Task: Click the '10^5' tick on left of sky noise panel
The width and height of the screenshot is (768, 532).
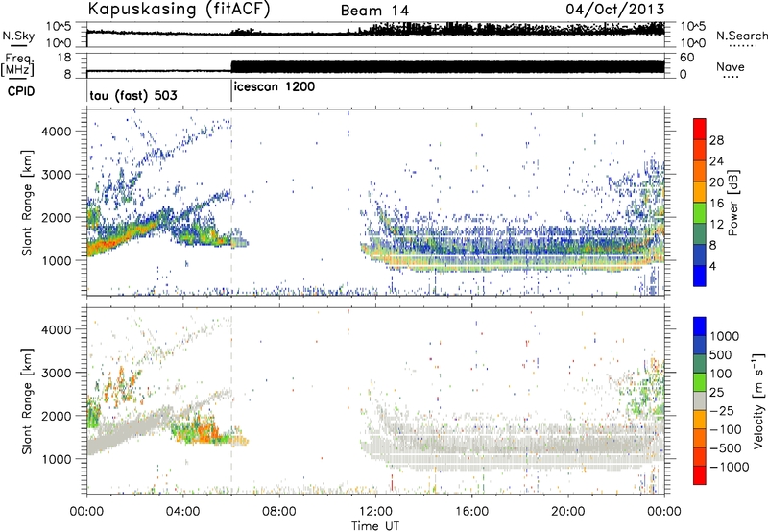Action: click(59, 27)
